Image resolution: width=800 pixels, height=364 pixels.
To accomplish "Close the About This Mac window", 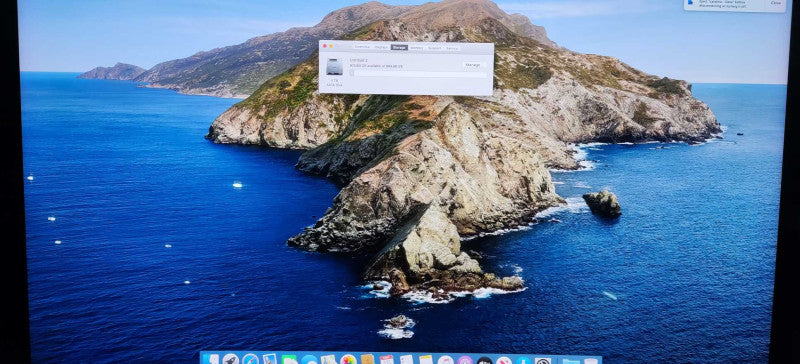I will (324, 46).
